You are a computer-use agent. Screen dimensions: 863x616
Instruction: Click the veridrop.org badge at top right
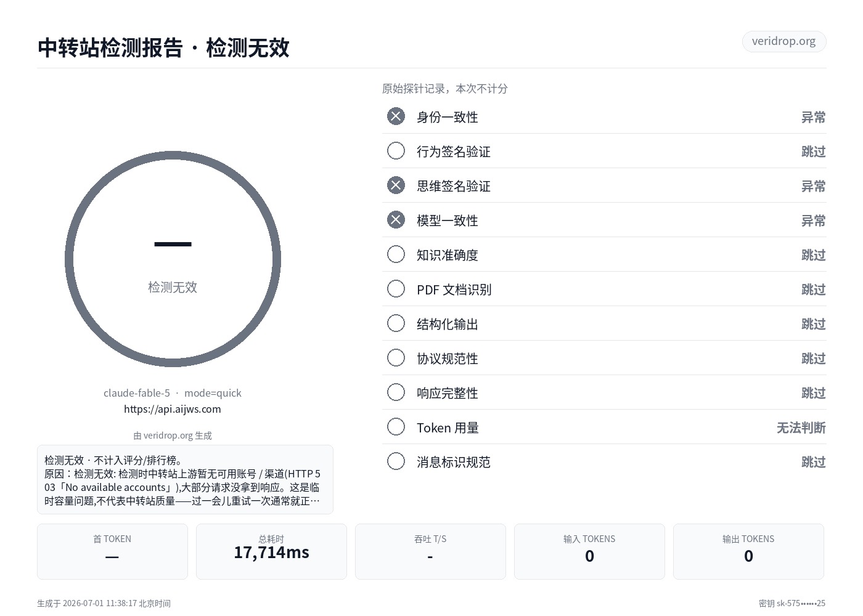(x=783, y=41)
